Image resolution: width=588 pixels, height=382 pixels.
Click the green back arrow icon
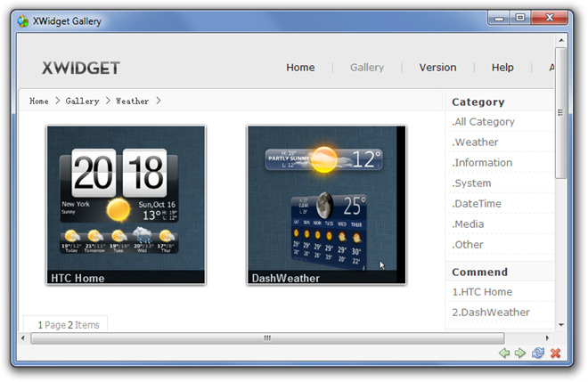(504, 354)
